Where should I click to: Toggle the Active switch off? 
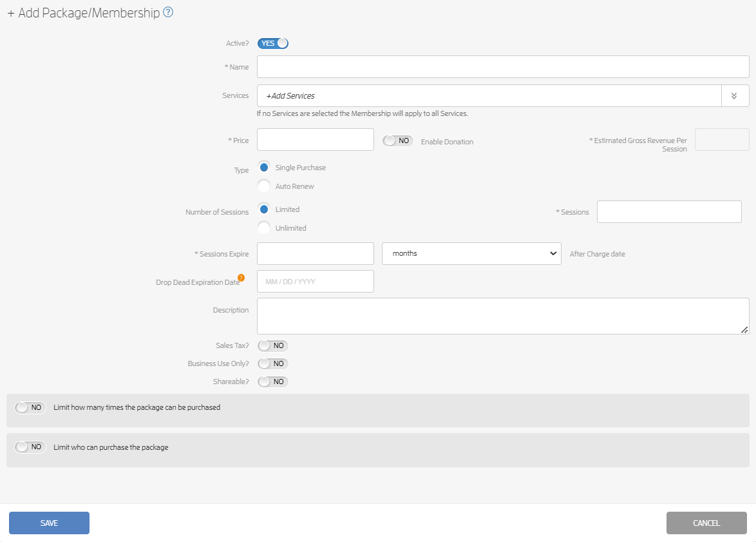[273, 43]
